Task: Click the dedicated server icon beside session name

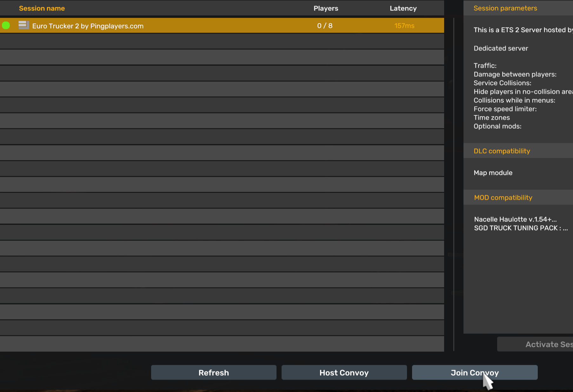Action: point(23,25)
